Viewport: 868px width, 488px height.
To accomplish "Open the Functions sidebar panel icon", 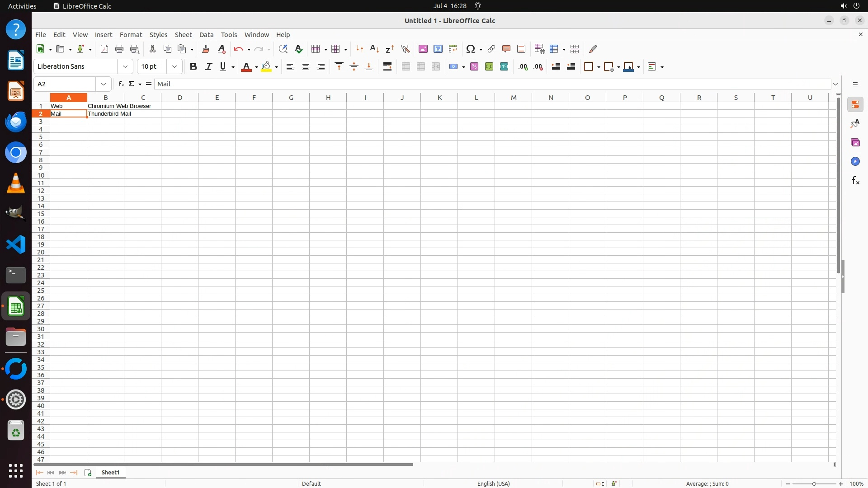I will 855,181.
